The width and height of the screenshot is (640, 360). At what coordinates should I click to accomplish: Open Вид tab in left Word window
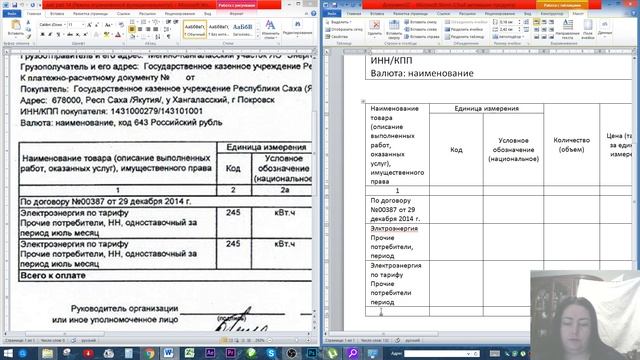[207, 14]
